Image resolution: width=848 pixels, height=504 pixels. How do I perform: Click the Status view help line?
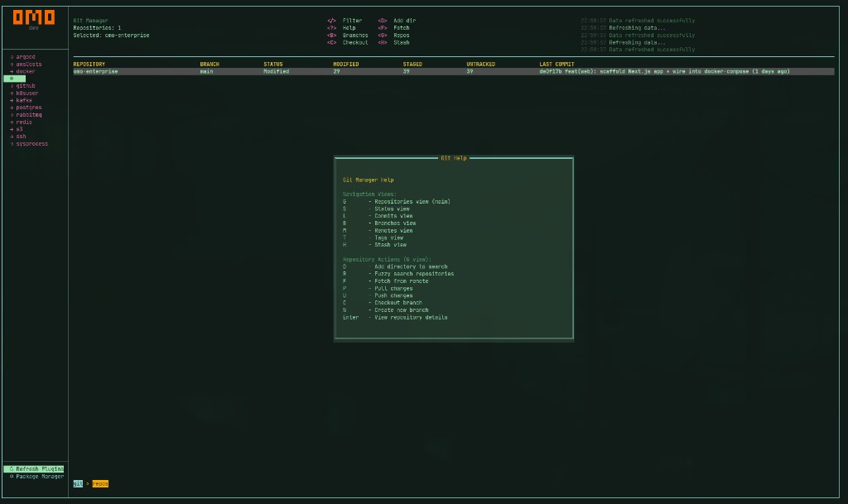pyautogui.click(x=376, y=209)
